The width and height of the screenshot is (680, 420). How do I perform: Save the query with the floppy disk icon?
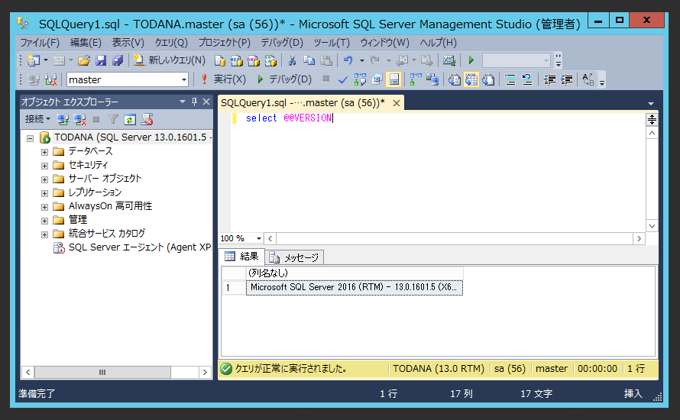pos(101,60)
